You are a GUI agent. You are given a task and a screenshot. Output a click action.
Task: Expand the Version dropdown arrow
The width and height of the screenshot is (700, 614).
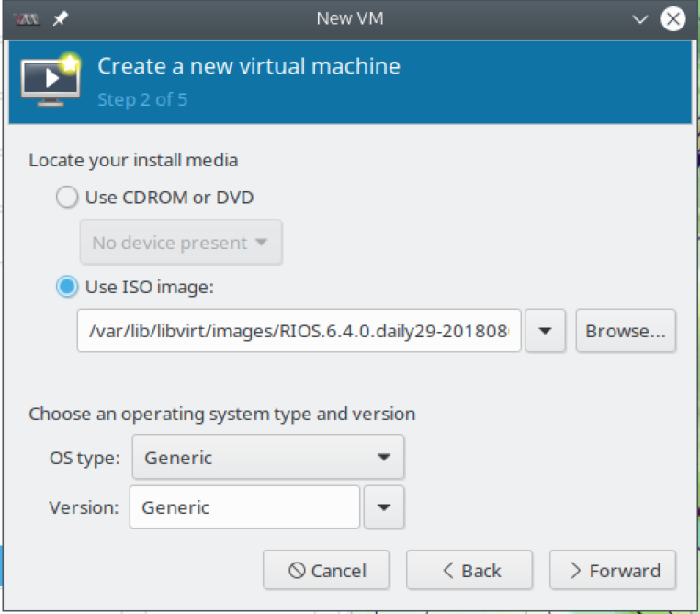tap(384, 506)
